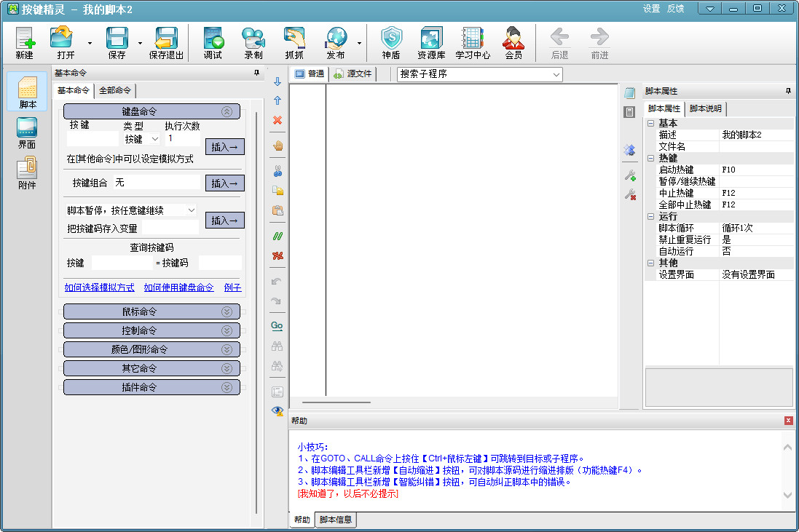Save the script with 保存 icon
Viewport: 799px width, 532px height.
pos(117,42)
